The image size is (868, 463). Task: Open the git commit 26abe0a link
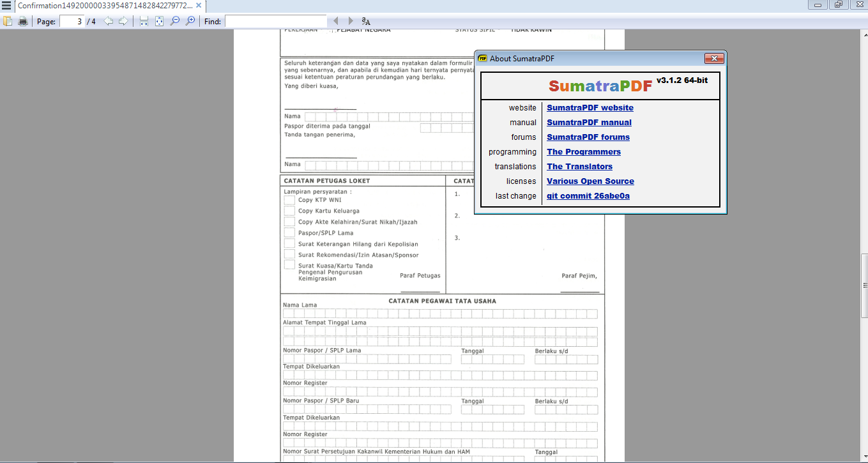[x=588, y=196]
